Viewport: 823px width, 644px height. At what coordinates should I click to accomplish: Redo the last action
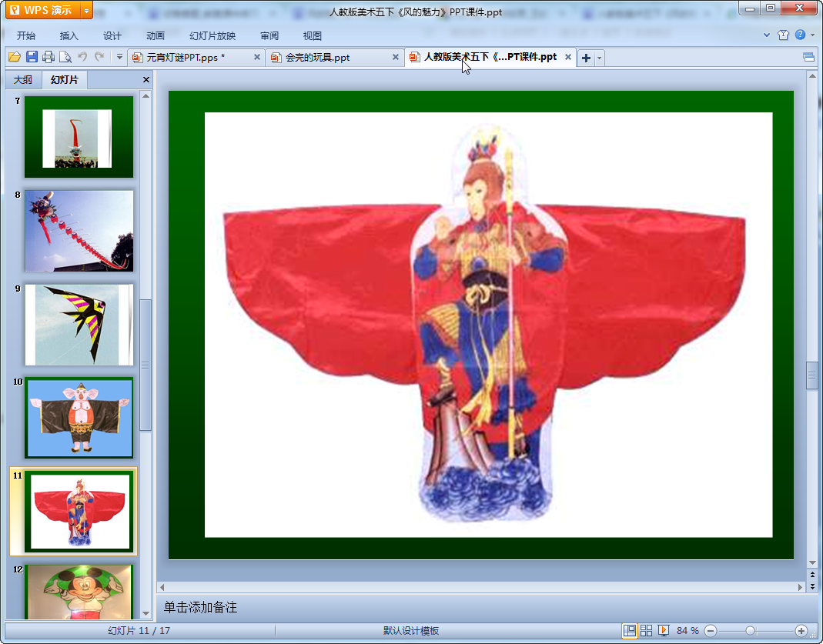tap(99, 57)
